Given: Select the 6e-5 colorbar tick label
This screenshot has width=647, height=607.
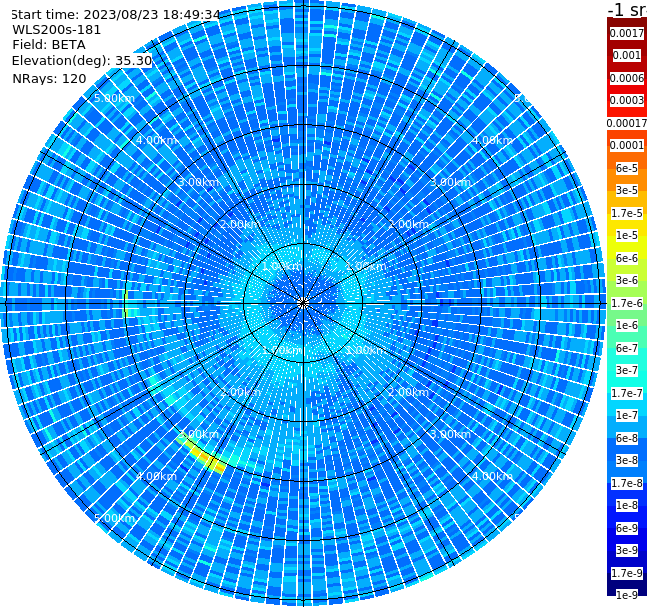Looking at the screenshot, I should [x=627, y=168].
